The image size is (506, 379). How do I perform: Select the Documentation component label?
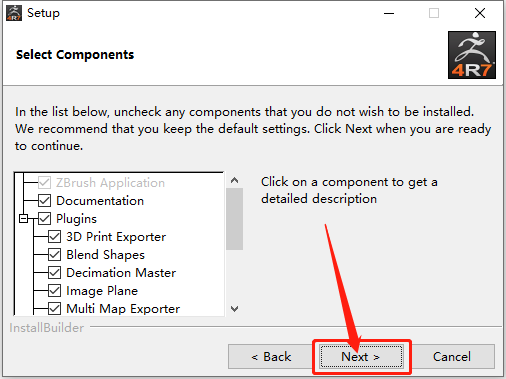(100, 201)
